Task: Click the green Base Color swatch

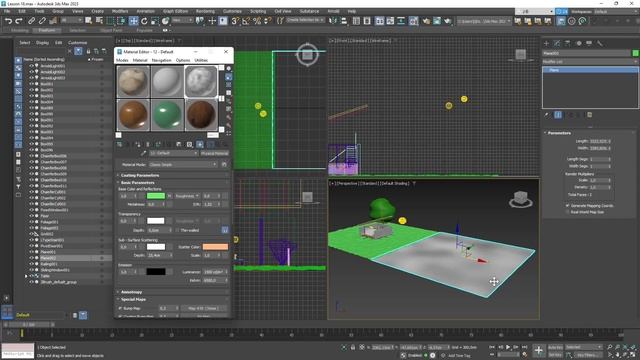Action: coord(156,196)
